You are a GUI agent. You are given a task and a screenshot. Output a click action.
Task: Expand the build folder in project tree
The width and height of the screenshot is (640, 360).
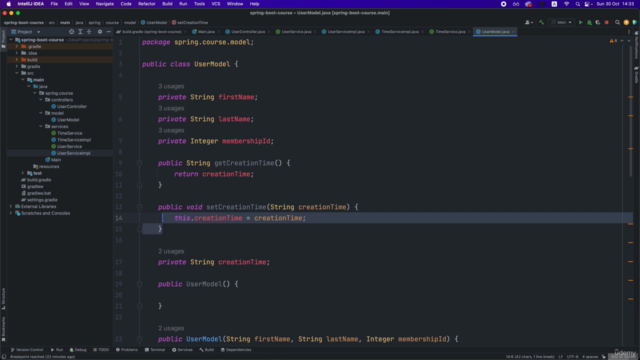17,60
